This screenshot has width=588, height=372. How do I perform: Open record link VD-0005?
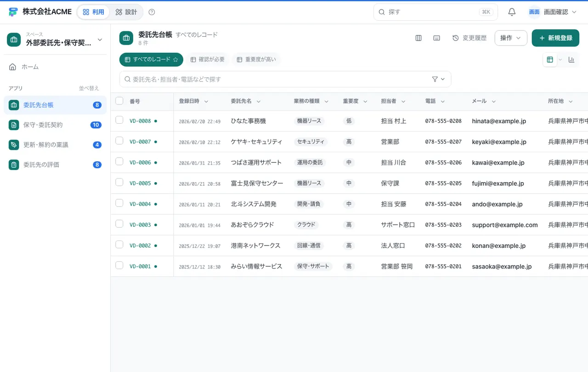tap(140, 183)
